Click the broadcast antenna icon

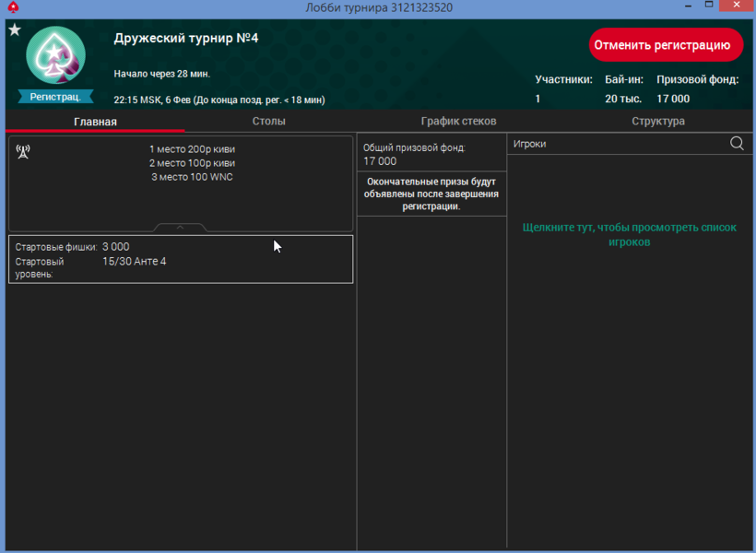click(23, 151)
